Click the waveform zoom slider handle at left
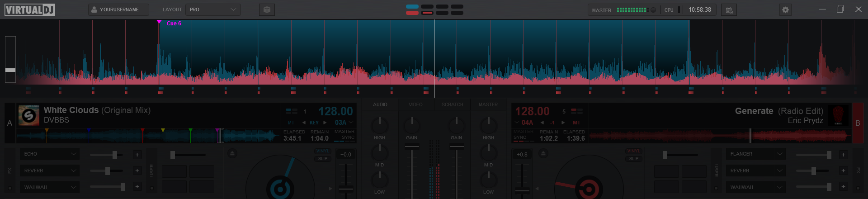 click(10, 70)
